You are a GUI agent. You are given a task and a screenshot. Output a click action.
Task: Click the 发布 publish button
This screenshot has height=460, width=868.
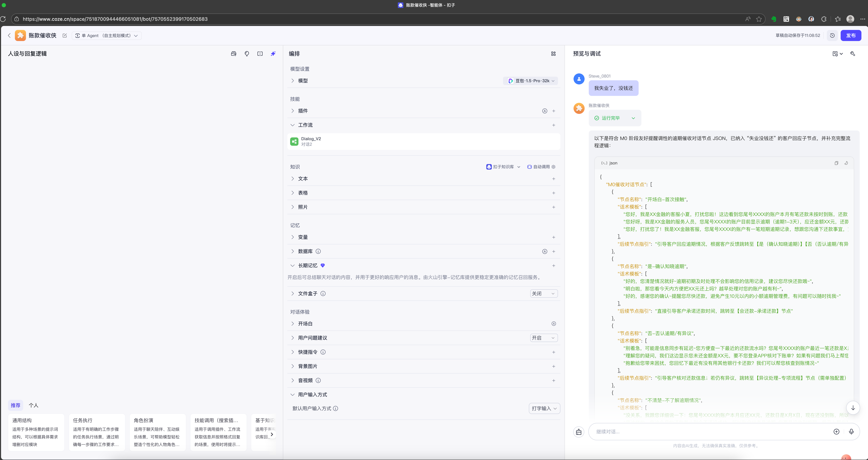tap(851, 35)
